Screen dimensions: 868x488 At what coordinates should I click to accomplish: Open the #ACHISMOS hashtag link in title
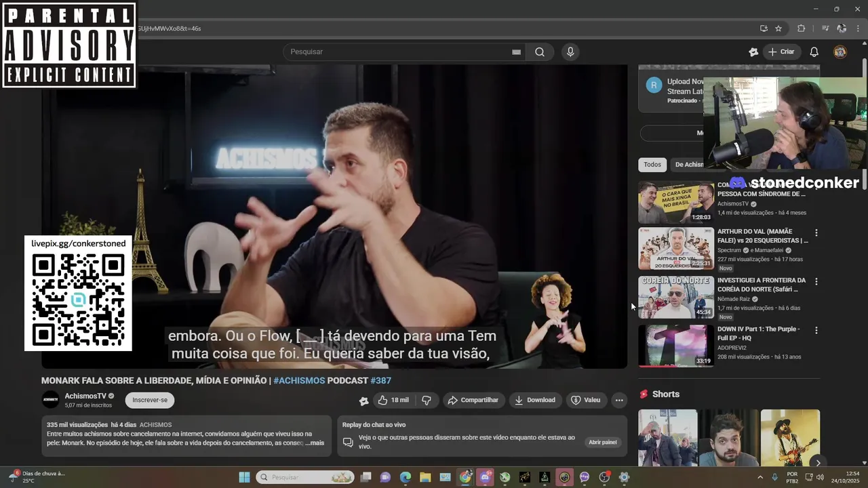[x=299, y=381]
